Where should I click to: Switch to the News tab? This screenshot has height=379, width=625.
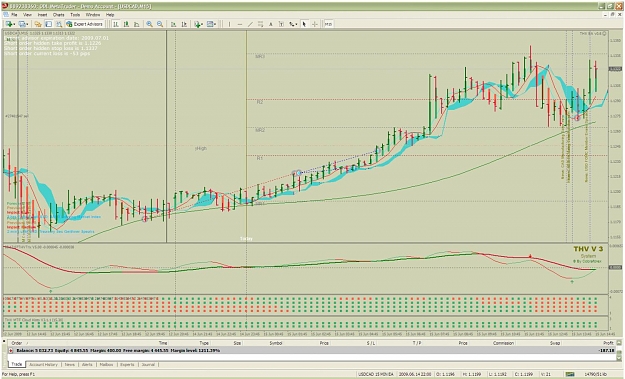pyautogui.click(x=70, y=364)
